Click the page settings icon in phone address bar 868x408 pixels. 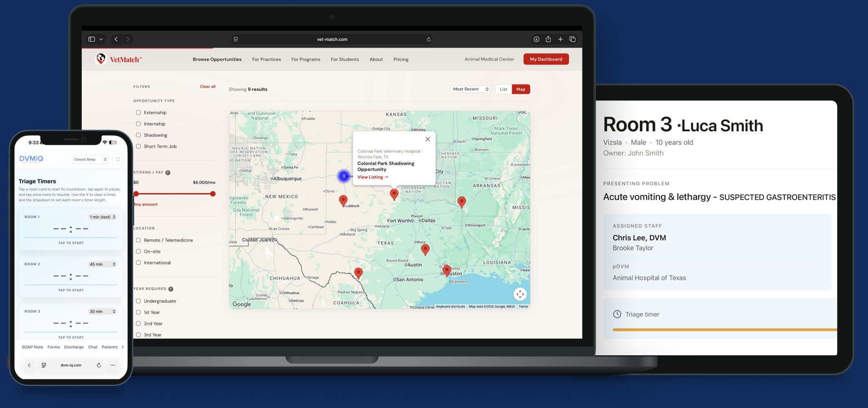[44, 365]
